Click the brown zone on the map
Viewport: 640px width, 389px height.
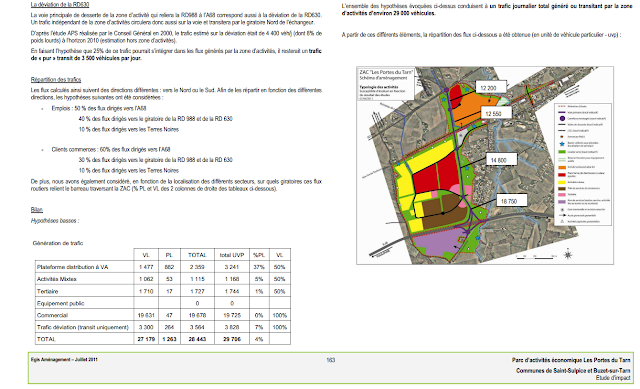click(x=443, y=211)
